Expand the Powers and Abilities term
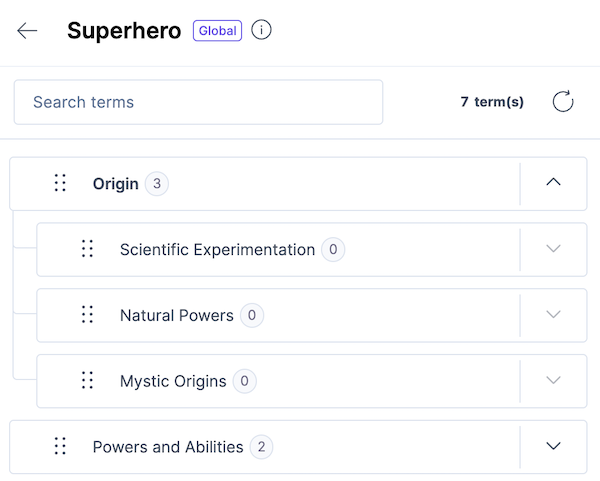This screenshot has width=600, height=481. click(553, 446)
